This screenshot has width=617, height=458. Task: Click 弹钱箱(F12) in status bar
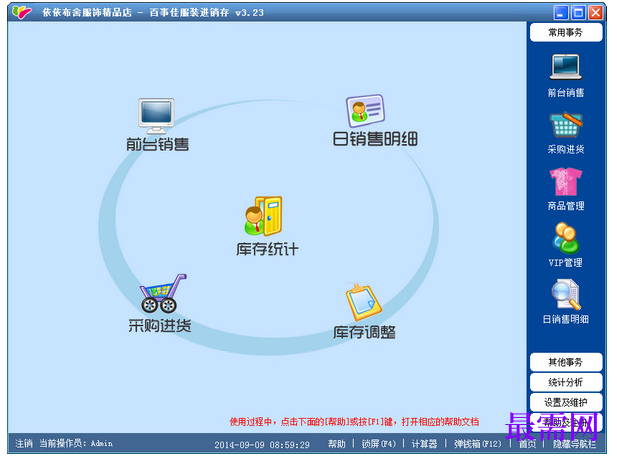[478, 444]
